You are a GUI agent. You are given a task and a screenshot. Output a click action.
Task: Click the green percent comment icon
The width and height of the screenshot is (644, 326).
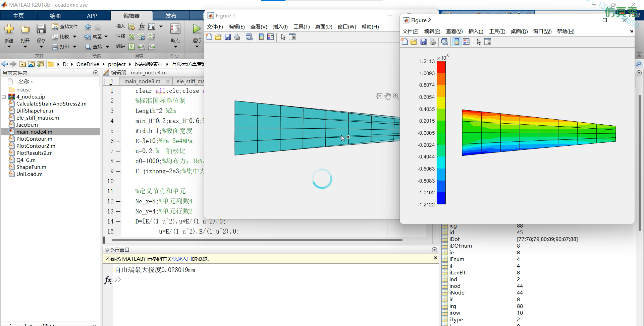(x=131, y=37)
